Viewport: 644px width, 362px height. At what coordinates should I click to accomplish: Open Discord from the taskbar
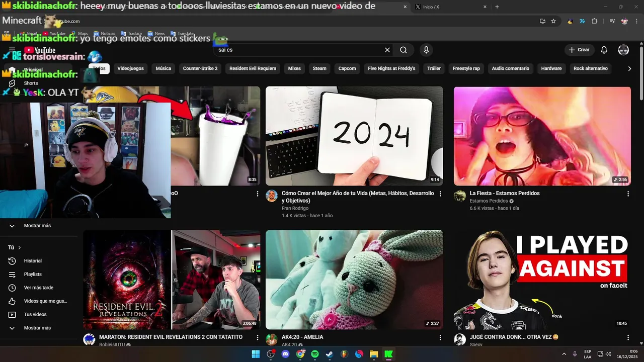click(286, 354)
